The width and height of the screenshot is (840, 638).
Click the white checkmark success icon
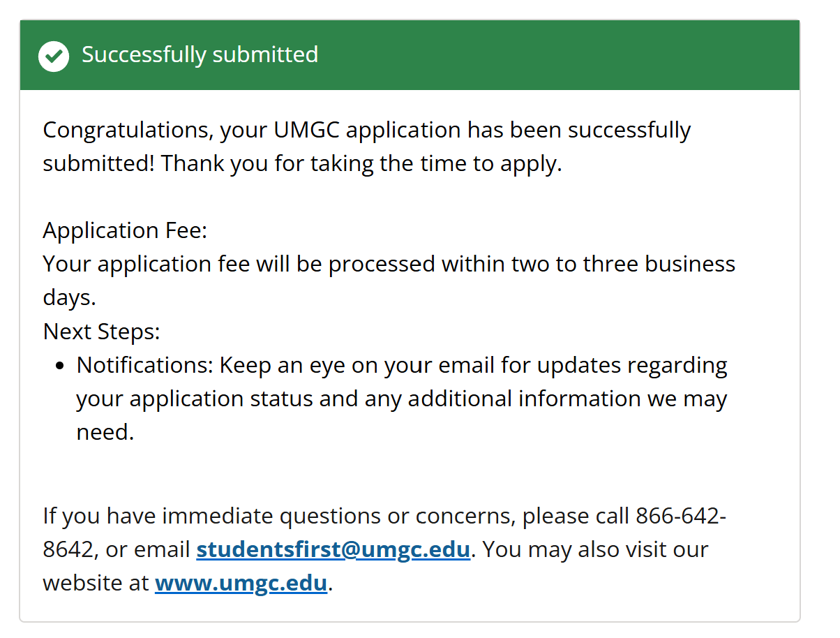[x=54, y=56]
